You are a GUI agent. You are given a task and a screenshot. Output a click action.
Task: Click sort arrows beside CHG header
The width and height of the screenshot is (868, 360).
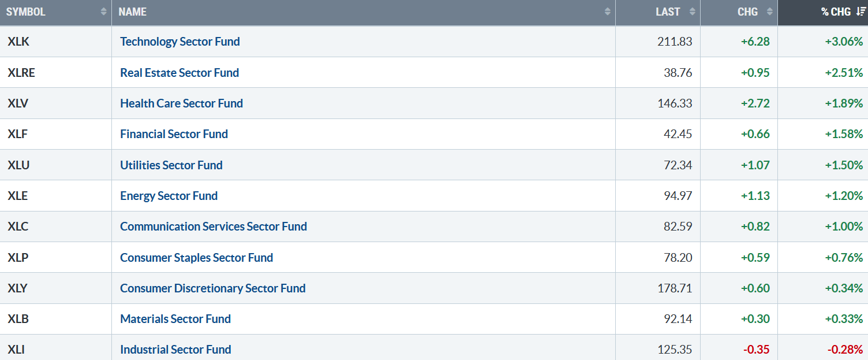[769, 12]
